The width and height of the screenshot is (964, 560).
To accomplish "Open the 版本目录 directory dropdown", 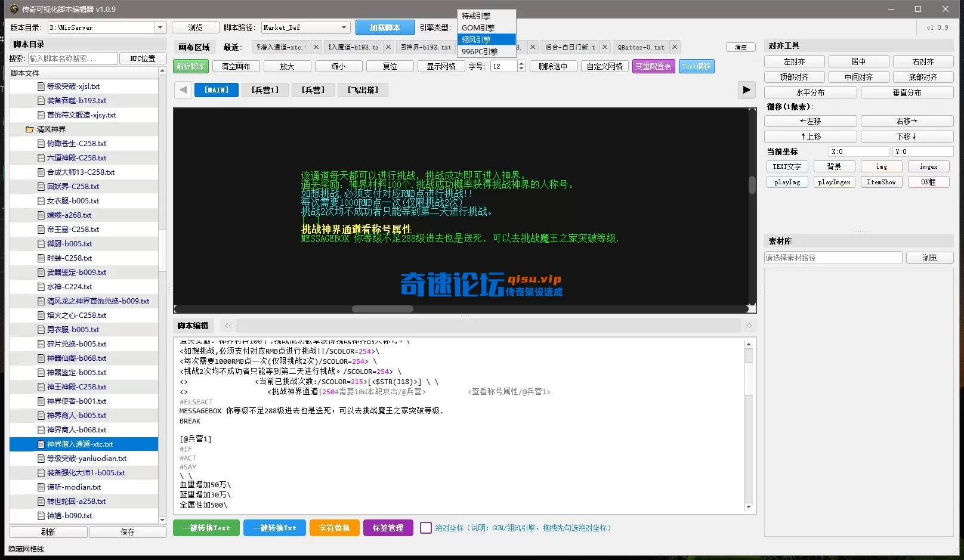I will [x=160, y=27].
